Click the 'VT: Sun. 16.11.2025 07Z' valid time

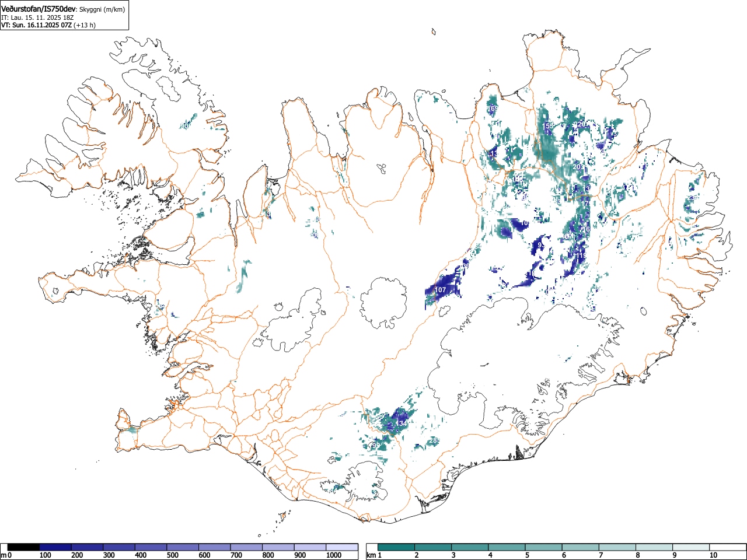pos(36,25)
